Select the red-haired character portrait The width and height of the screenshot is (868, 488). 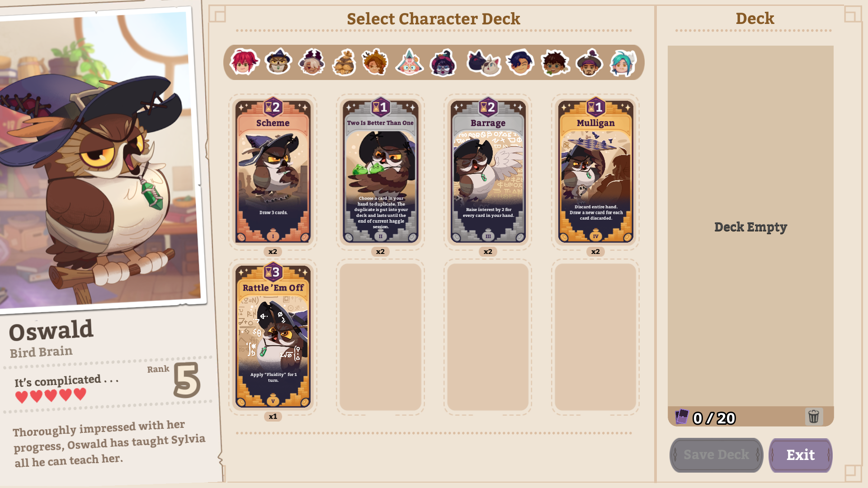[x=244, y=62]
